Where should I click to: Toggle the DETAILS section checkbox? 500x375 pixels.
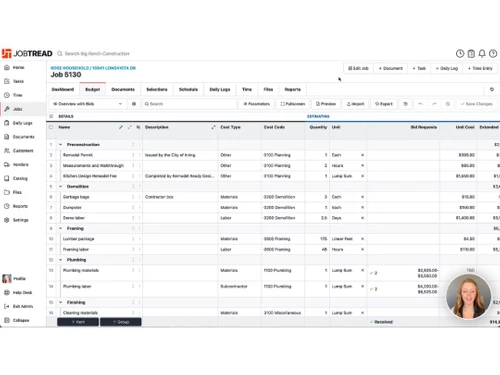(51, 116)
